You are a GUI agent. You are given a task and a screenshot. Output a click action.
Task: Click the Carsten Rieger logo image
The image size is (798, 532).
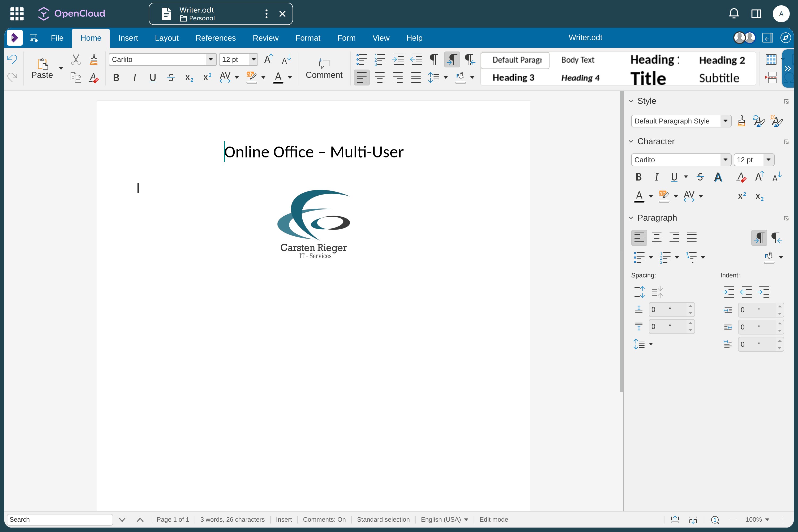click(x=314, y=224)
